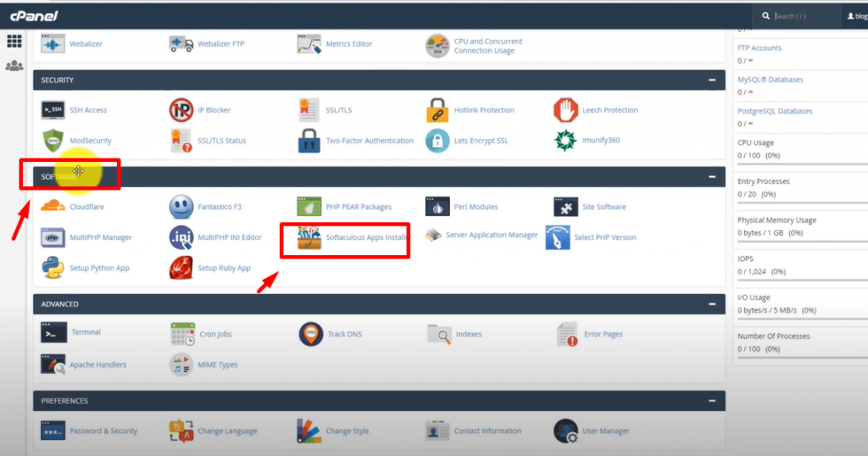Open MultiPHP INI Editor icon
Screen dimensions: 868x456
point(181,237)
